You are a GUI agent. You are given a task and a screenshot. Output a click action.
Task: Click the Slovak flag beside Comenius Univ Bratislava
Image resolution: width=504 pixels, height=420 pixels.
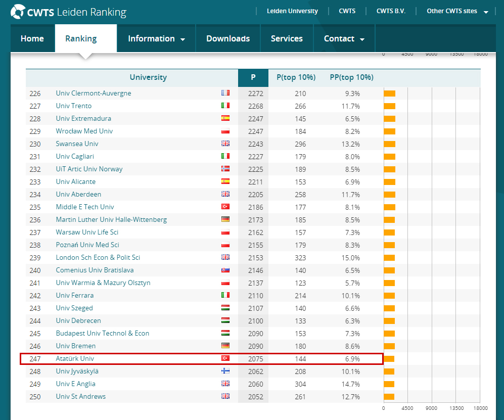pyautogui.click(x=225, y=270)
